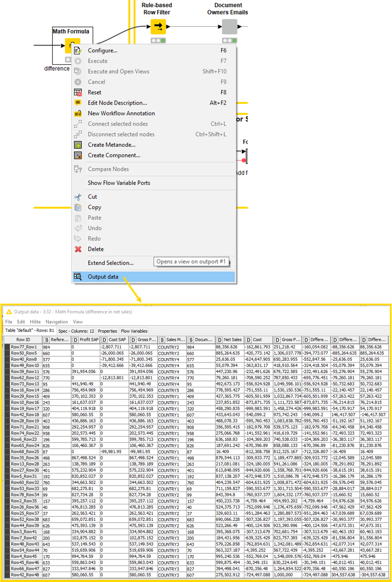This screenshot has height=582, width=392.
Task: Click the Profit SAP column header
Action: 85,340
